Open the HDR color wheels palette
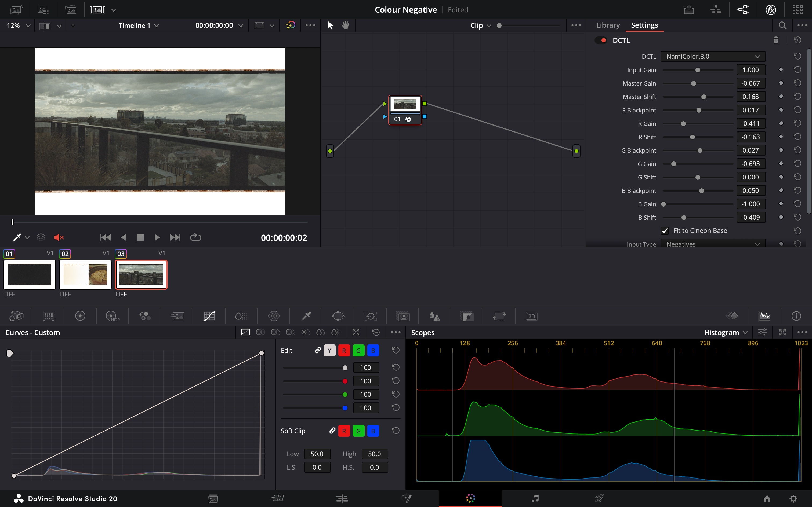This screenshot has width=812, height=507. [112, 316]
